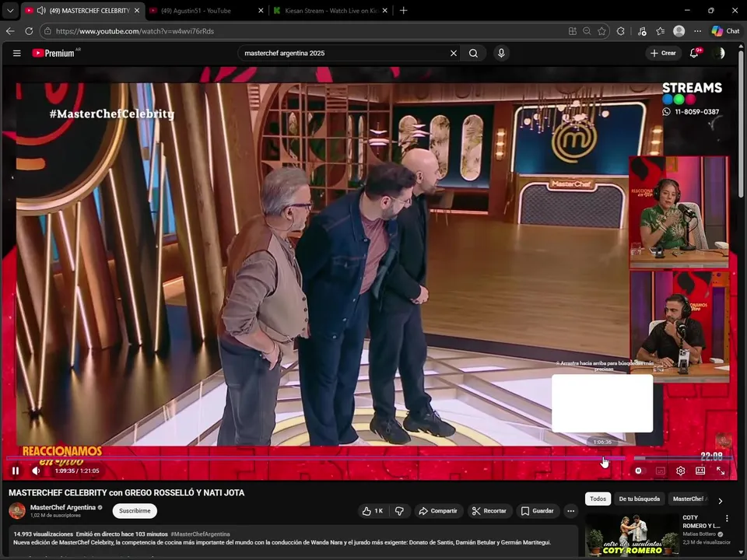Image resolution: width=747 pixels, height=560 pixels.
Task: Clear the search box text
Action: click(454, 53)
